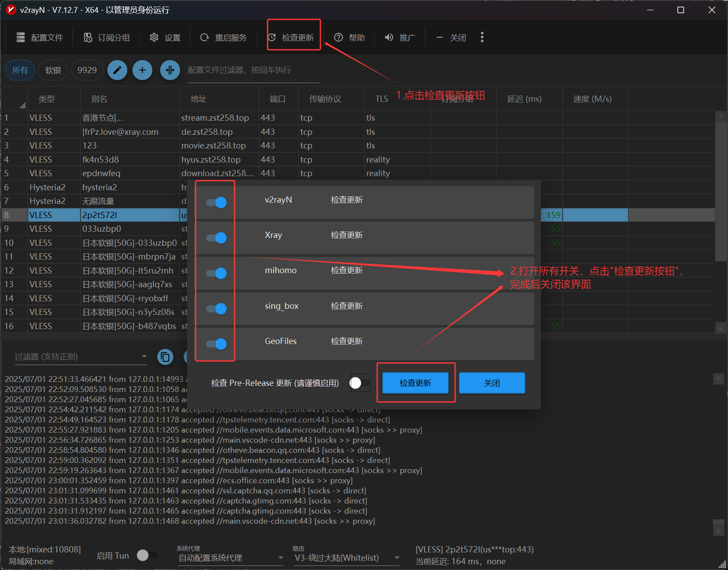The width and height of the screenshot is (728, 570).
Task: Click the blue 检查更新 dialog button
Action: click(x=415, y=383)
